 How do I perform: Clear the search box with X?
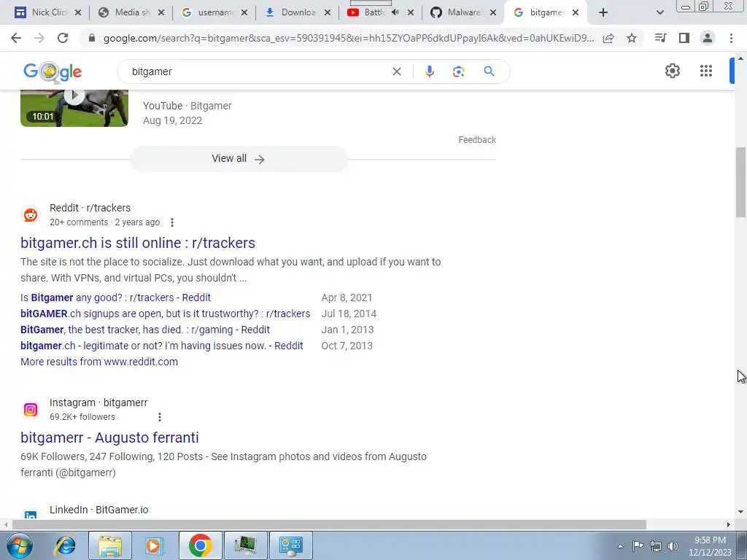(396, 71)
